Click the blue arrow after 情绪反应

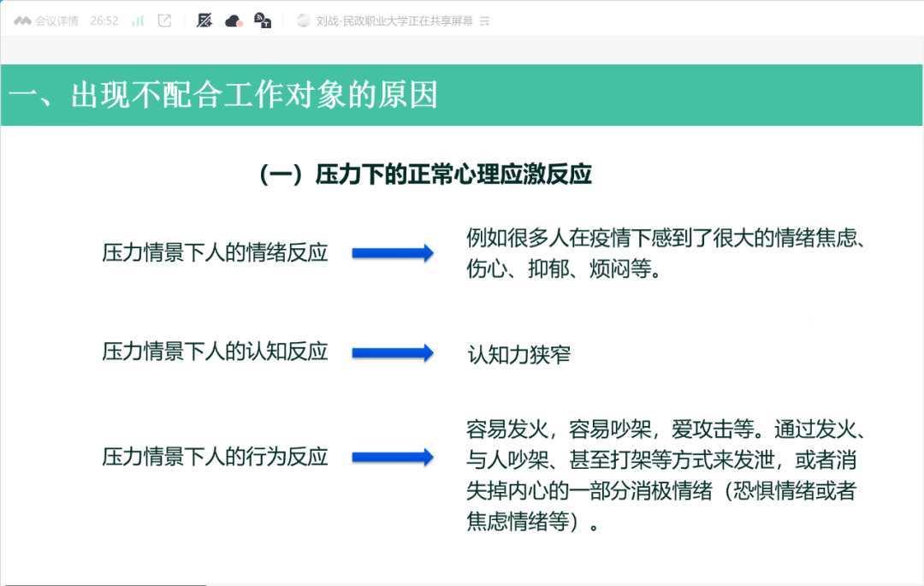coord(393,252)
